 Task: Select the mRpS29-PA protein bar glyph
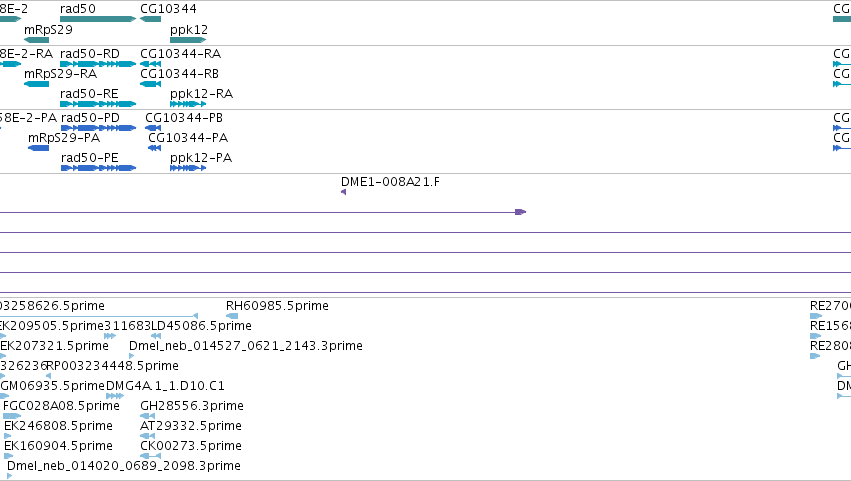click(x=39, y=148)
